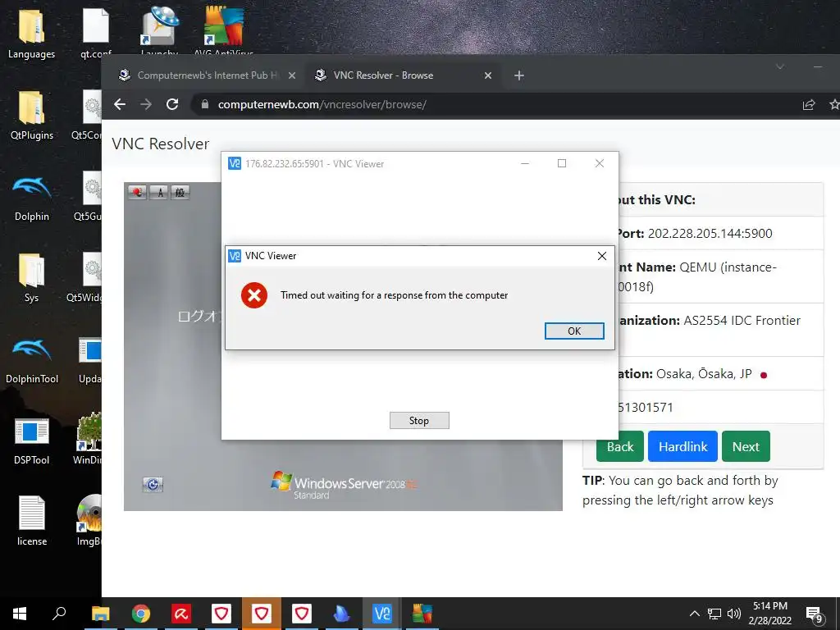Click the AS2554 IDC Frontier organization text
This screenshot has width=840, height=630.
coord(742,321)
